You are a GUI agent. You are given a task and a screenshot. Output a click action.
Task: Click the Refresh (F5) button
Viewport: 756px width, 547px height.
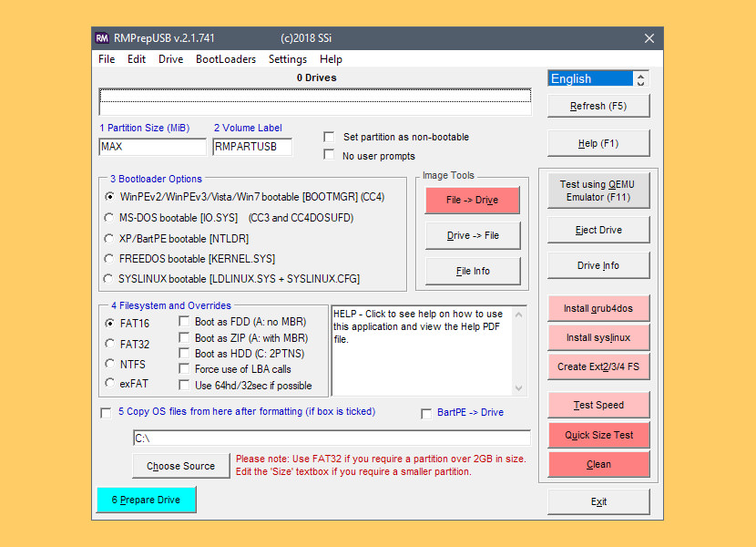pyautogui.click(x=598, y=107)
